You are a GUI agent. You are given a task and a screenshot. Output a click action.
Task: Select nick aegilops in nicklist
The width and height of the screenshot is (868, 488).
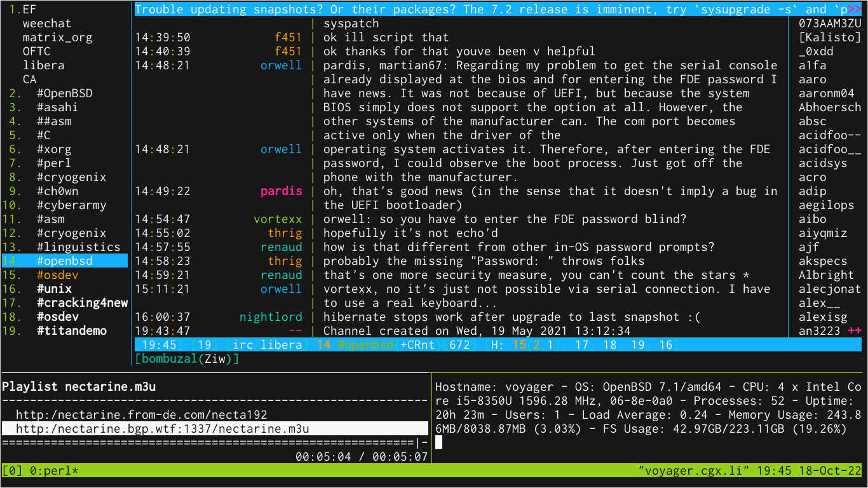pyautogui.click(x=827, y=205)
